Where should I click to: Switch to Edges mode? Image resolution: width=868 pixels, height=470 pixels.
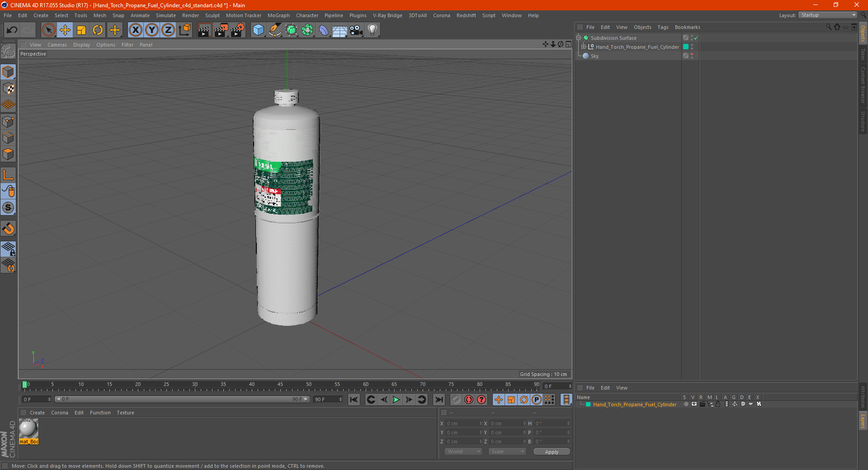8,138
